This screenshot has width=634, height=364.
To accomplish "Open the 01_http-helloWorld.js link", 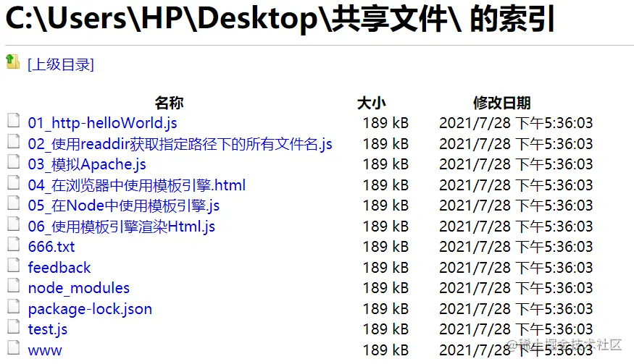I will pos(102,123).
